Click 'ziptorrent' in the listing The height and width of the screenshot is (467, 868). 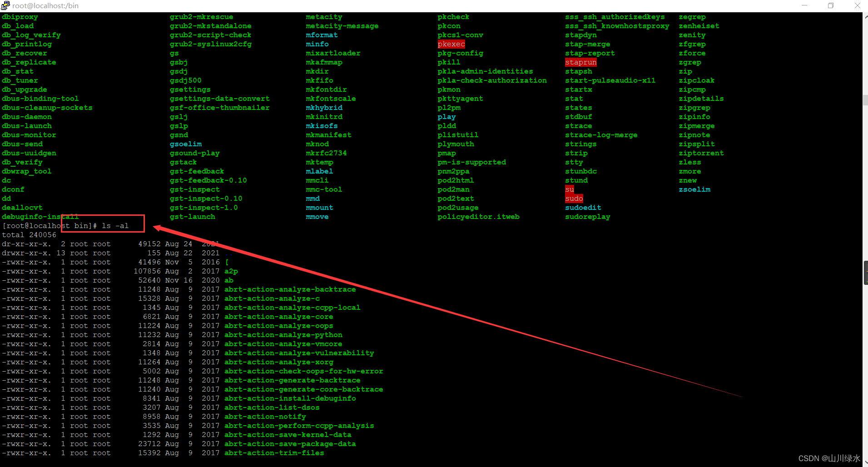click(701, 153)
